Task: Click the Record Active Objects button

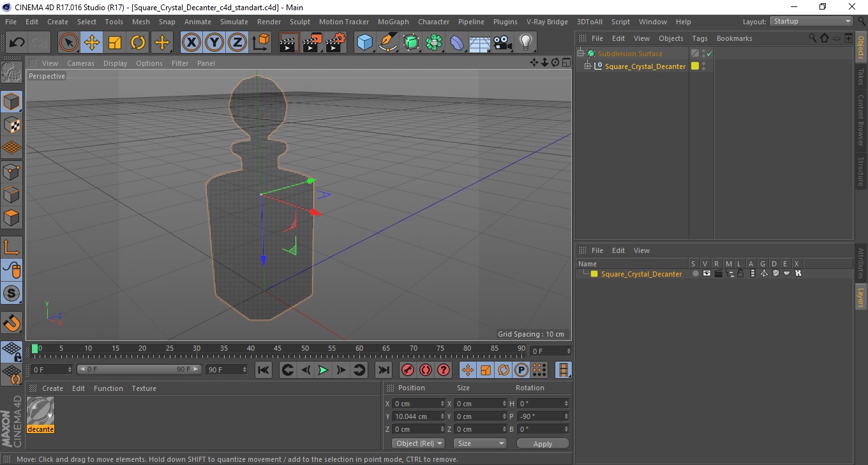Action: point(407,370)
